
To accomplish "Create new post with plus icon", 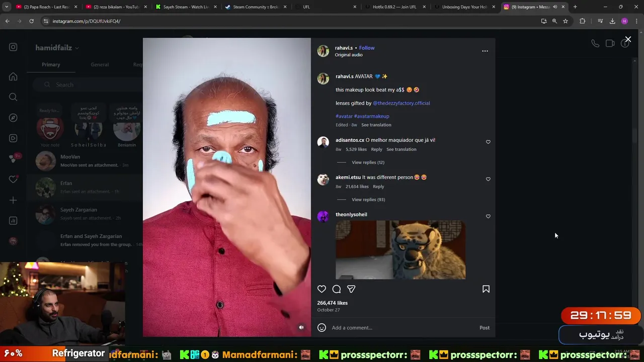I will coord(13,200).
